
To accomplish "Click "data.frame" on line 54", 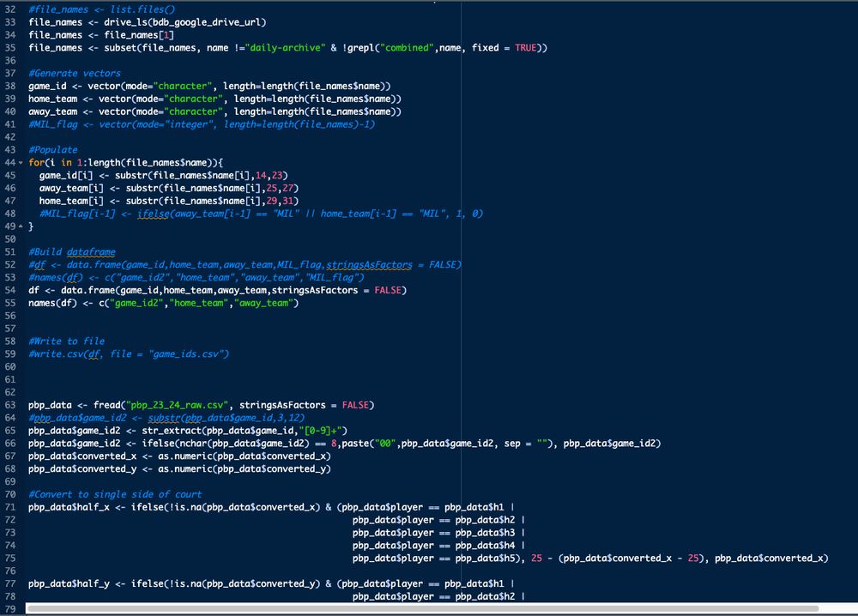I will point(88,291).
